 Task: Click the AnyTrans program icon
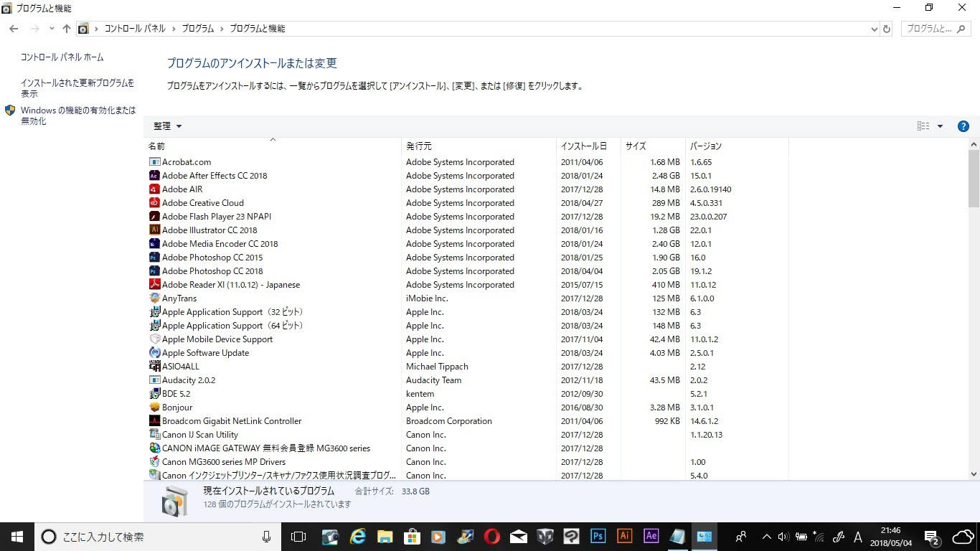(x=154, y=298)
